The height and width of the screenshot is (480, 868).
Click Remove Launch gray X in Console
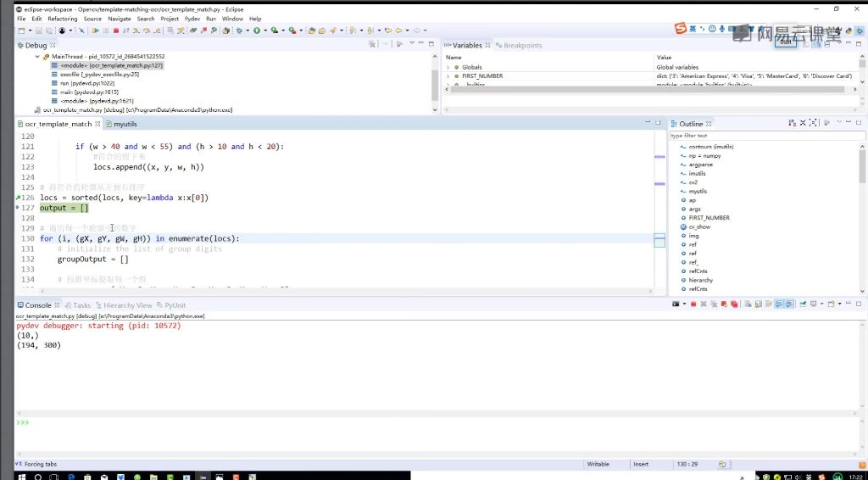[x=704, y=304]
